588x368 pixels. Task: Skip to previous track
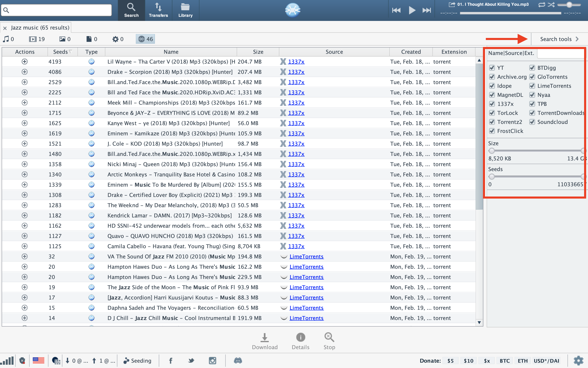[x=396, y=10]
